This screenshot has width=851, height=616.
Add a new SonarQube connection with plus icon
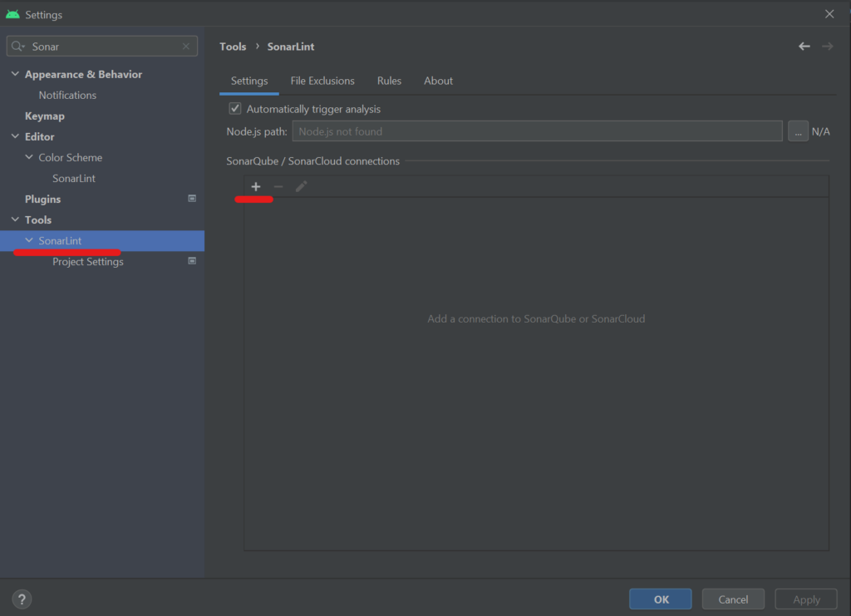(256, 187)
